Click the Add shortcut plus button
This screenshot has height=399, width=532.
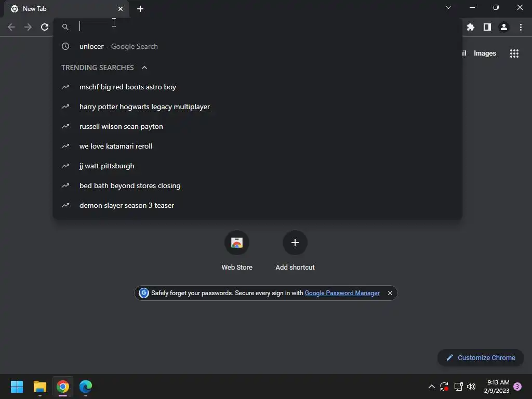tap(295, 243)
